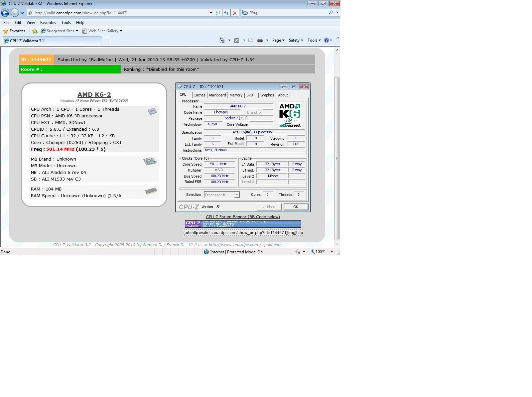Switch to the SPD tab in CPU-Z

(x=250, y=95)
